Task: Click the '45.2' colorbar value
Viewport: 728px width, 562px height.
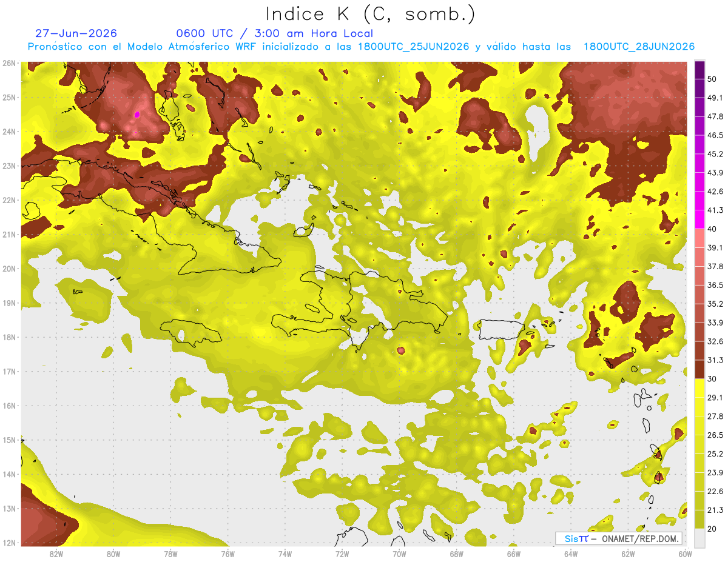Action: [x=715, y=154]
